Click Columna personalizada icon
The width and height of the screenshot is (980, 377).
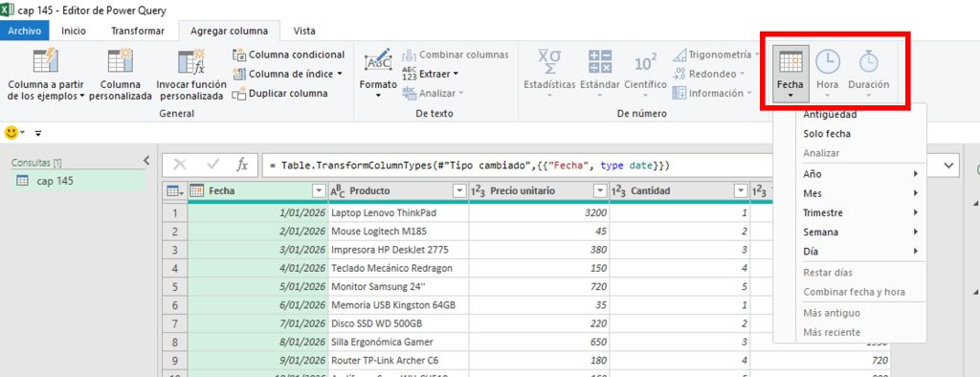pyautogui.click(x=120, y=60)
